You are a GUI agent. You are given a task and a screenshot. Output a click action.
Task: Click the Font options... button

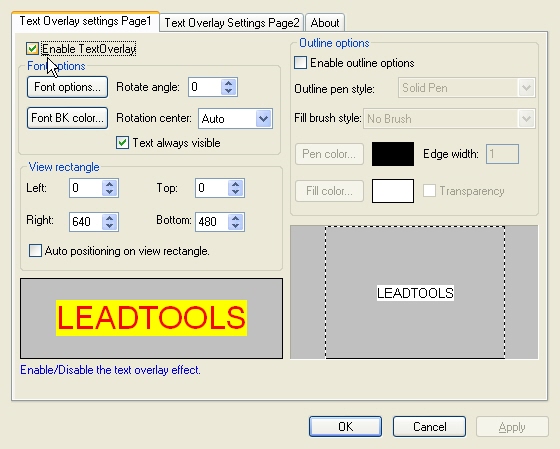(x=68, y=87)
